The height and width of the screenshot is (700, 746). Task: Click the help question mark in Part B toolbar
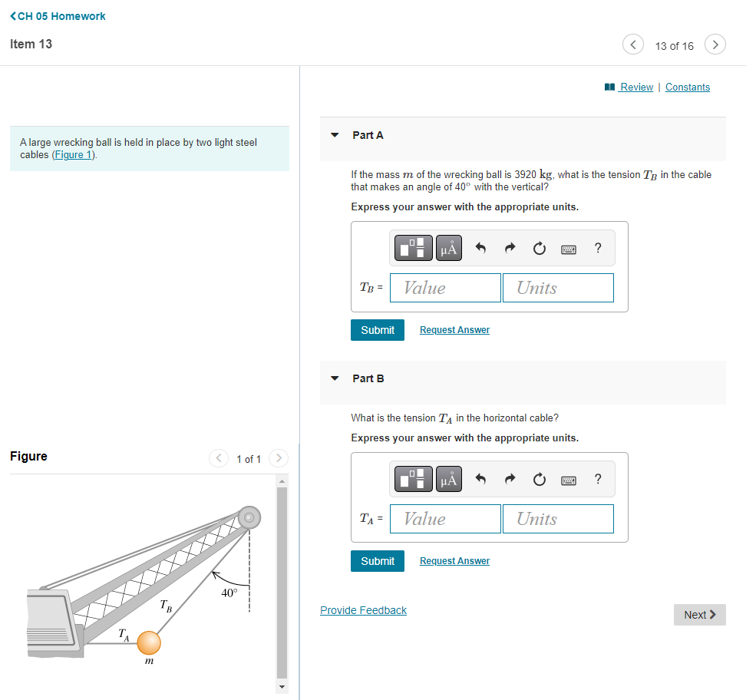(598, 478)
